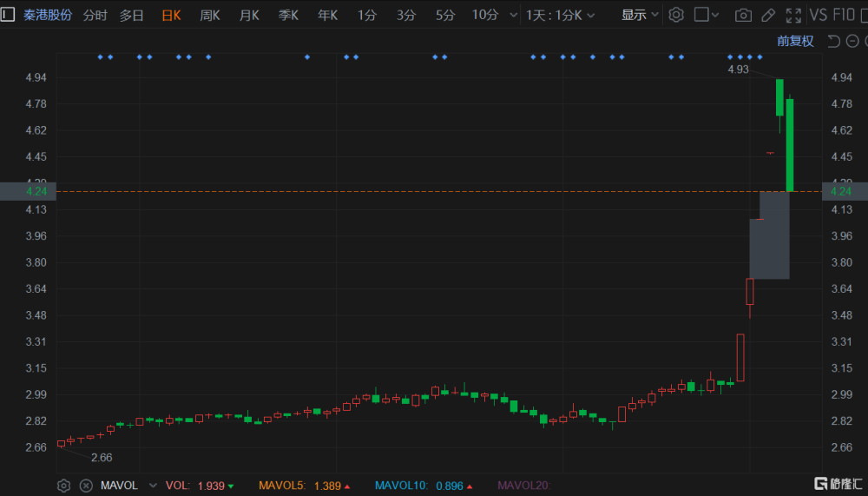Expand the MAVOL indicator dropdown
This screenshot has width=868, height=496.
[154, 486]
